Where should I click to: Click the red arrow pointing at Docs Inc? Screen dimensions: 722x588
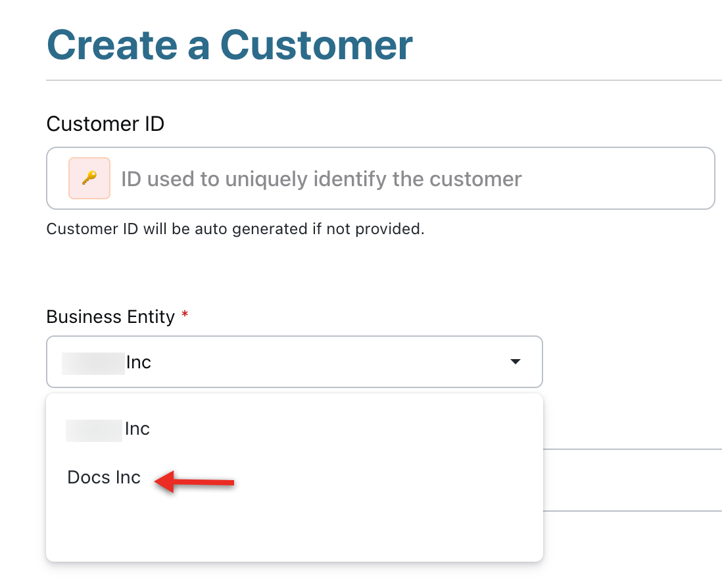click(195, 483)
